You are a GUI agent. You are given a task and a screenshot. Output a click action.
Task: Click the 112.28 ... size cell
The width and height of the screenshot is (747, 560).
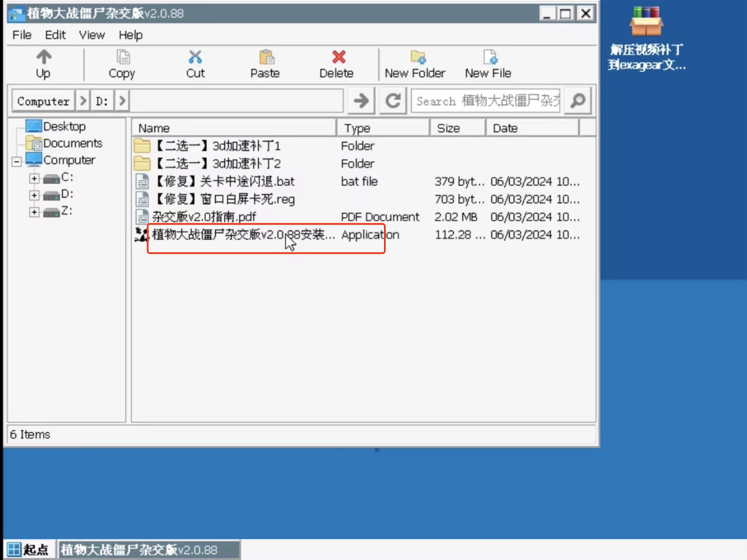[460, 234]
